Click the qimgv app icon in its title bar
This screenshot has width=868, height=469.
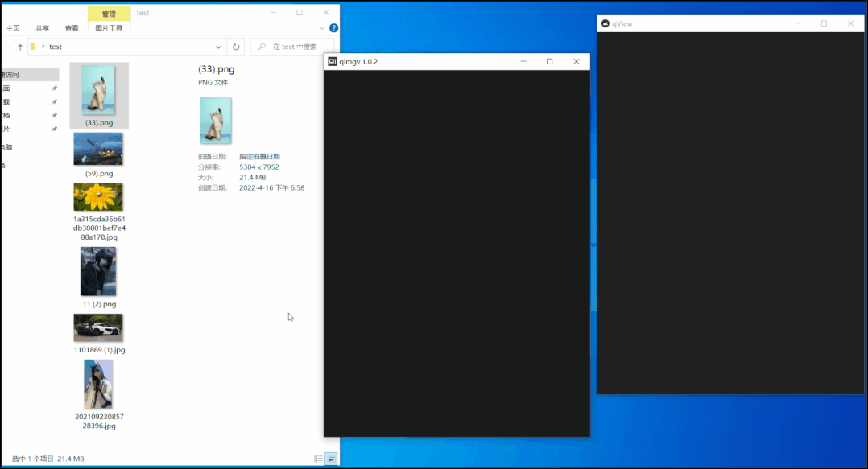[333, 61]
